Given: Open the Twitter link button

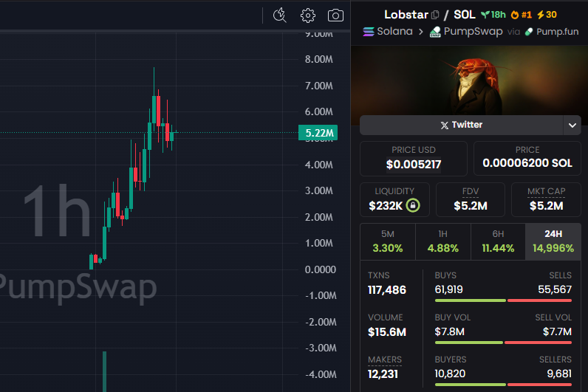Looking at the screenshot, I should (461, 125).
